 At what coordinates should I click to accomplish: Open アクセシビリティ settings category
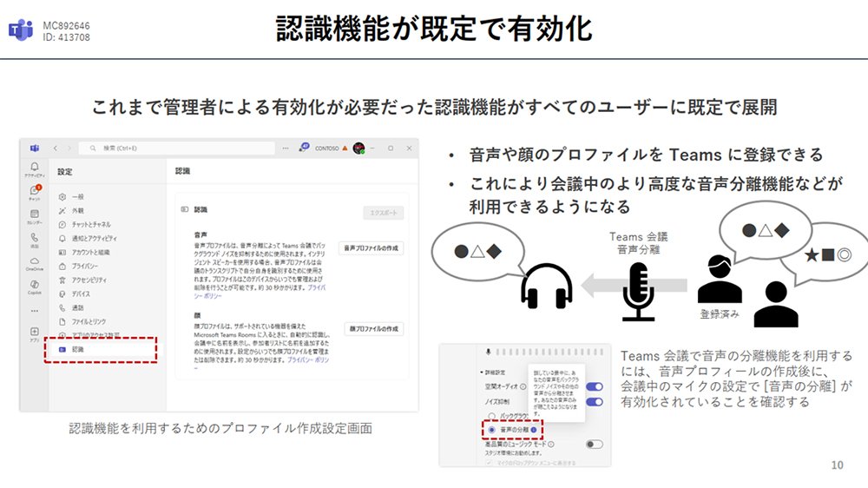pyautogui.click(x=82, y=280)
